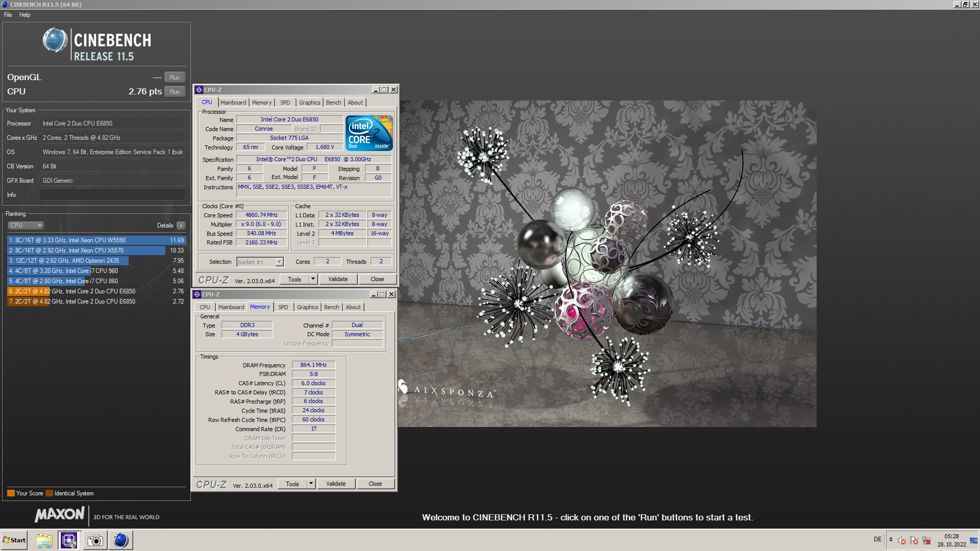The width and height of the screenshot is (980, 551).
Task: Expand the ranking Details arrow
Action: (181, 226)
